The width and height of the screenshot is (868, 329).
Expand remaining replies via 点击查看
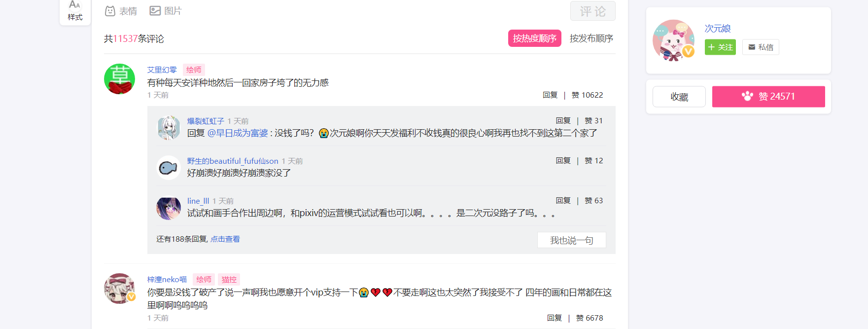tap(225, 239)
